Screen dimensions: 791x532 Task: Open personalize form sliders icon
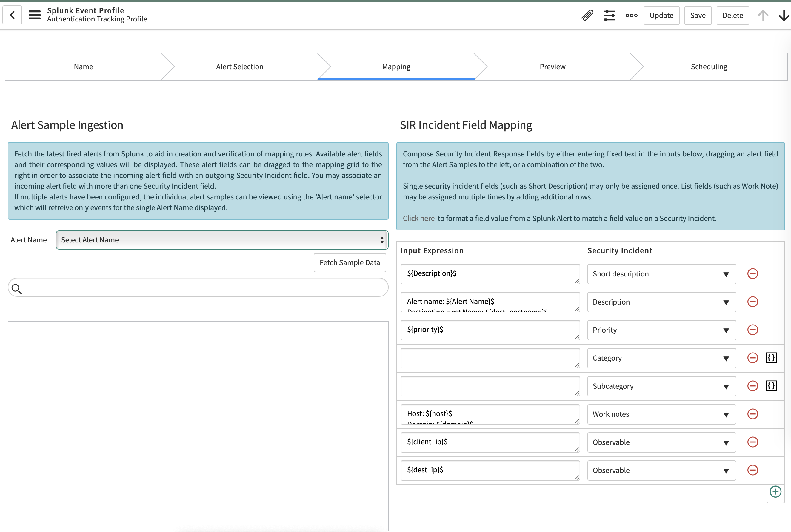pos(610,15)
